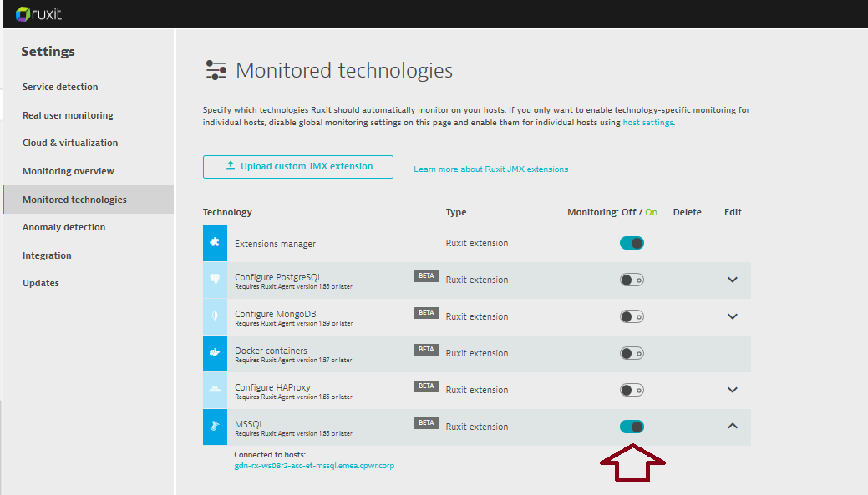Click the Technology column header
Viewport: 868px width, 495px height.
[x=227, y=212]
